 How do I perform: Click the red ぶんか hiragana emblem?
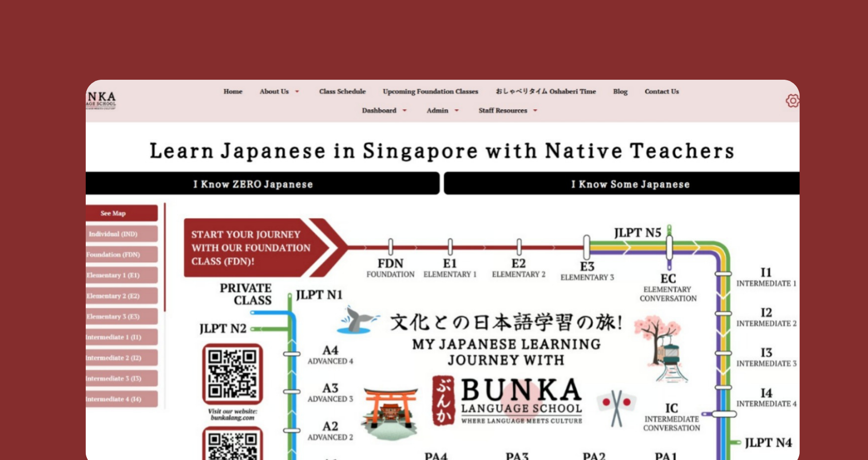point(443,401)
